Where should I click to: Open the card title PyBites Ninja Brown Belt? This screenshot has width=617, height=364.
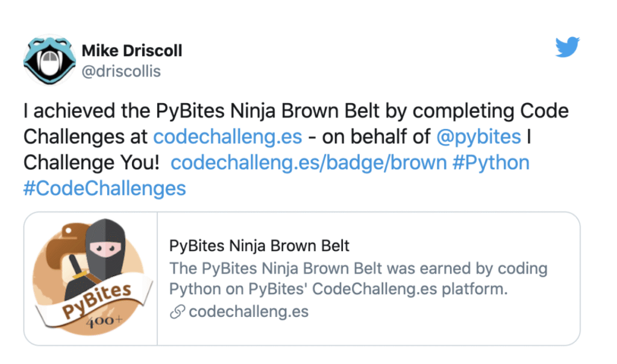(x=259, y=246)
